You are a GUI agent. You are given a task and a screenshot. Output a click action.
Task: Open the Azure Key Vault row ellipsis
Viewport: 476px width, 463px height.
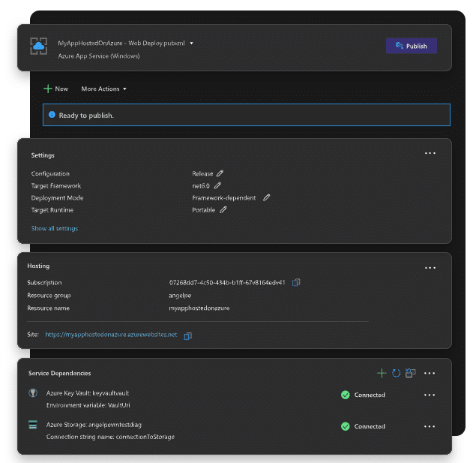click(430, 395)
